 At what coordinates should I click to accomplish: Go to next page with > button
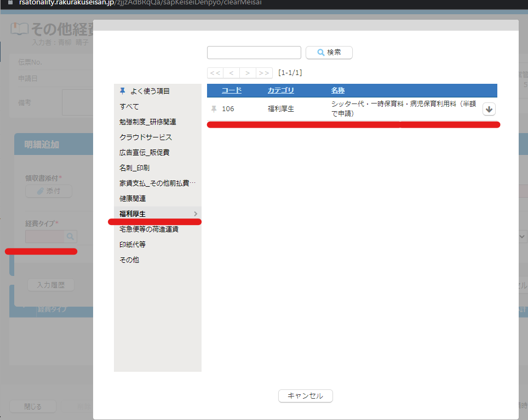click(x=248, y=73)
